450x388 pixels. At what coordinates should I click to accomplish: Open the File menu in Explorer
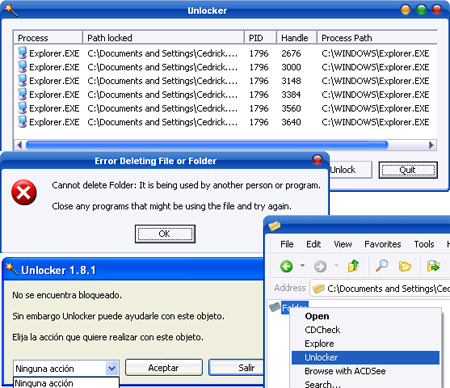pyautogui.click(x=287, y=244)
